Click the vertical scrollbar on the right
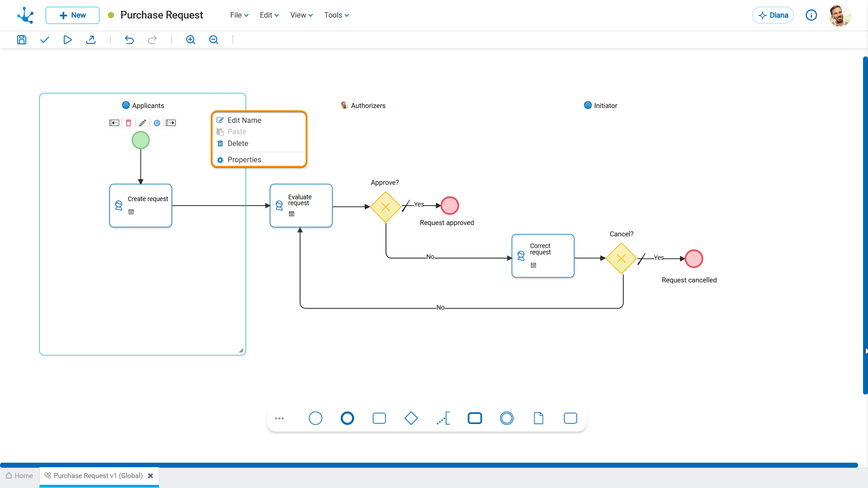This screenshot has width=868, height=488. [x=865, y=225]
